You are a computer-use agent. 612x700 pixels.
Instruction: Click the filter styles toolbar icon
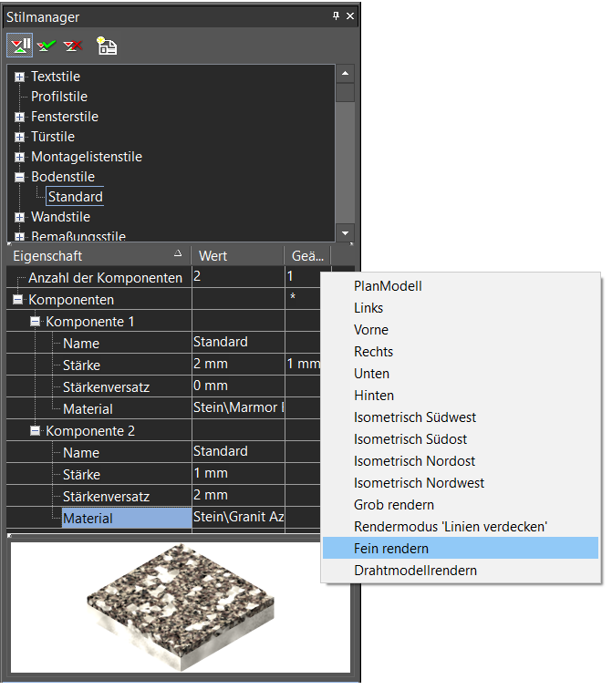coord(20,45)
